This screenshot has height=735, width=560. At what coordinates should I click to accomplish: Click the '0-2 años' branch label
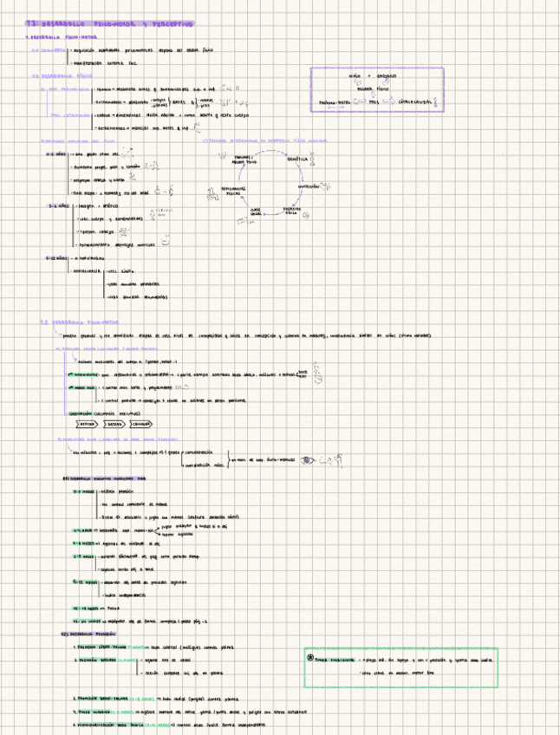point(55,153)
